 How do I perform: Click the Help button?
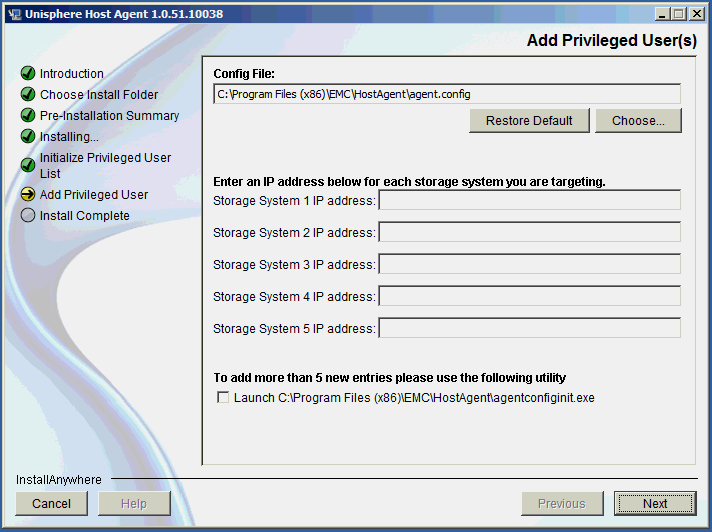[x=134, y=503]
